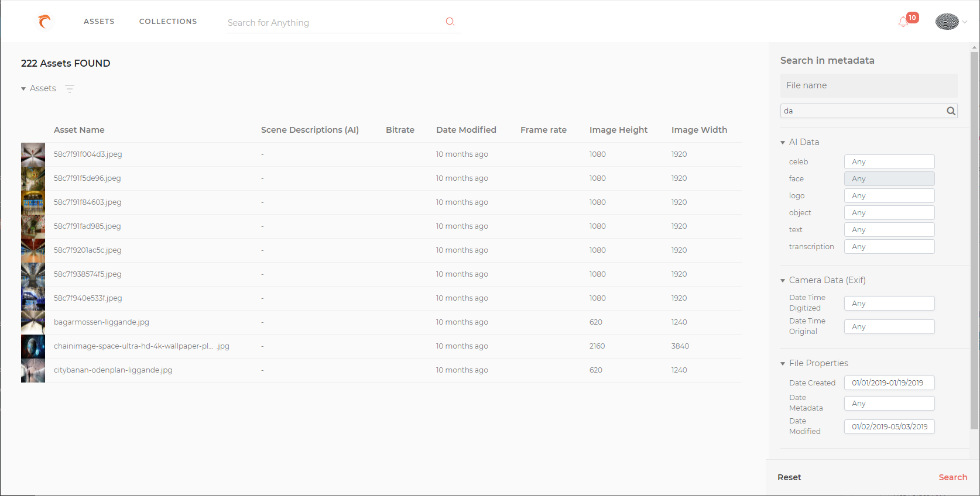Open thumbnail of 58c7f91f004d3.jpeg
Image resolution: width=980 pixels, height=496 pixels.
pyautogui.click(x=33, y=154)
